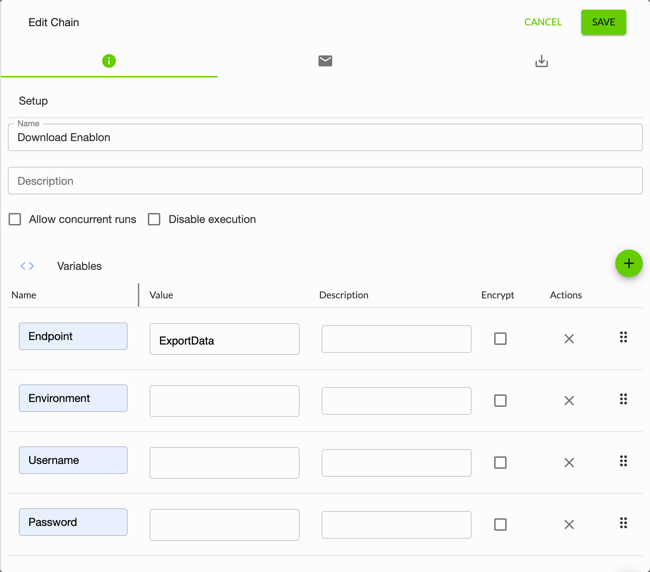The width and height of the screenshot is (650, 572).
Task: Grab the drag handle for Endpoint row
Action: pos(623,338)
